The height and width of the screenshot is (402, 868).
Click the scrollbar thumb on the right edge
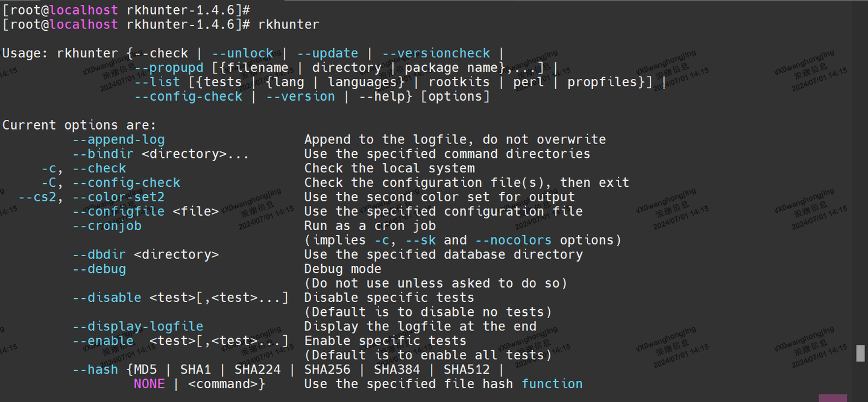tap(860, 353)
